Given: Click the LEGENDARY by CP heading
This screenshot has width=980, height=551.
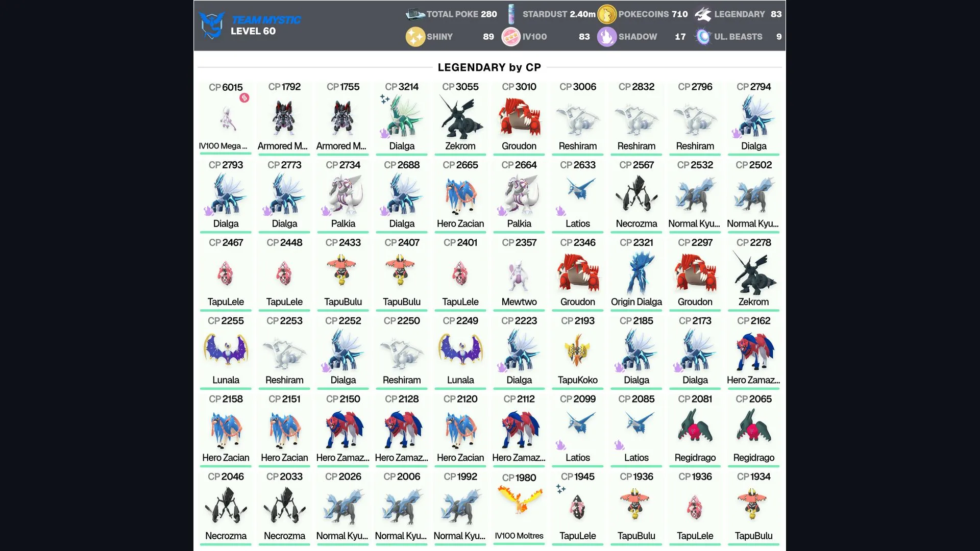Looking at the screenshot, I should pos(489,67).
